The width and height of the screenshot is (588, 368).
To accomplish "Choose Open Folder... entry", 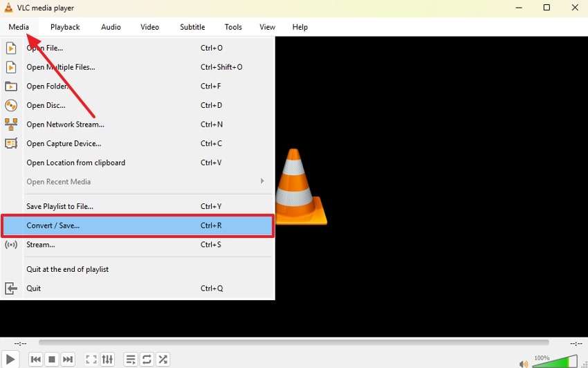I will coord(138,86).
